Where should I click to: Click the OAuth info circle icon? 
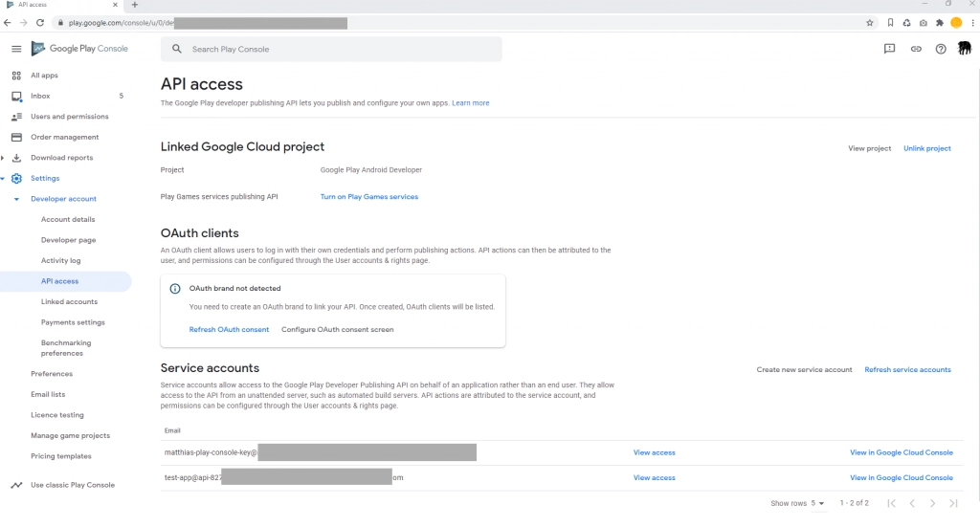tap(175, 289)
